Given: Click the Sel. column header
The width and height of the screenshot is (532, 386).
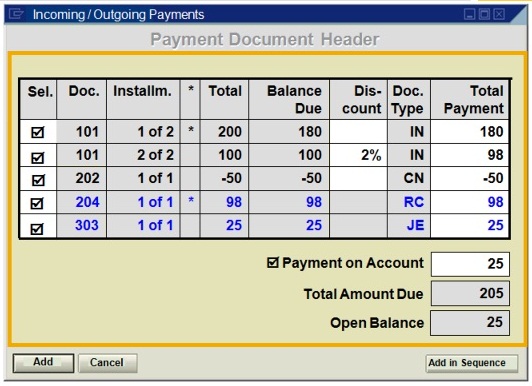Looking at the screenshot, I should point(38,99).
